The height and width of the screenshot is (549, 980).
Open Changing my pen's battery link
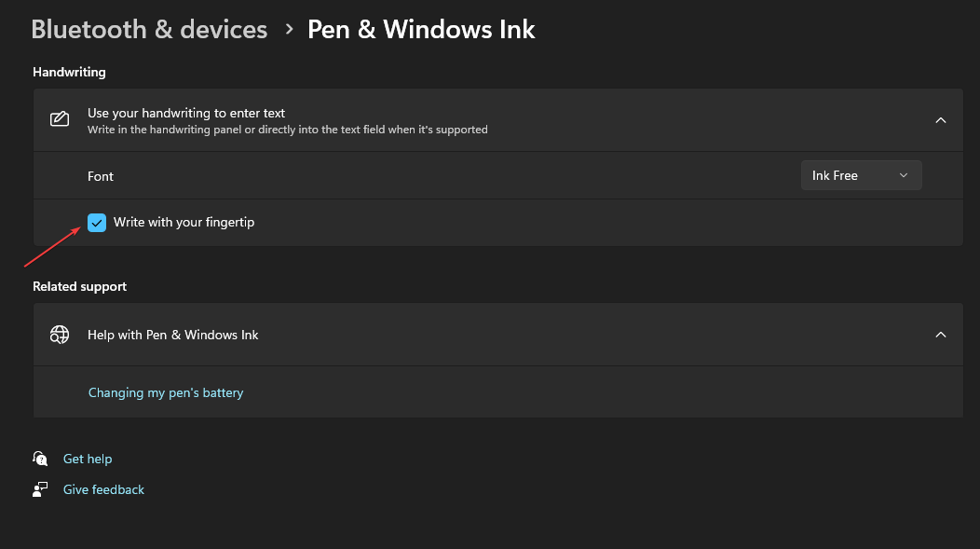tap(166, 392)
